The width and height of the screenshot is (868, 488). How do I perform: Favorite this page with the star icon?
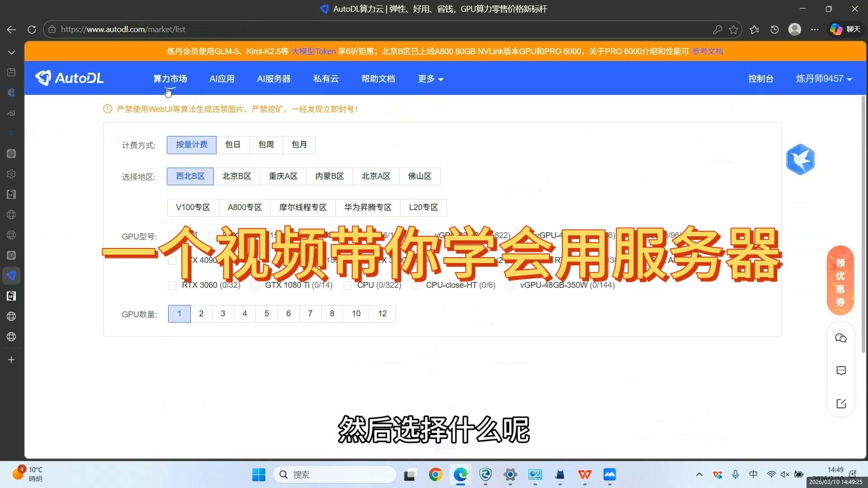[x=734, y=29]
